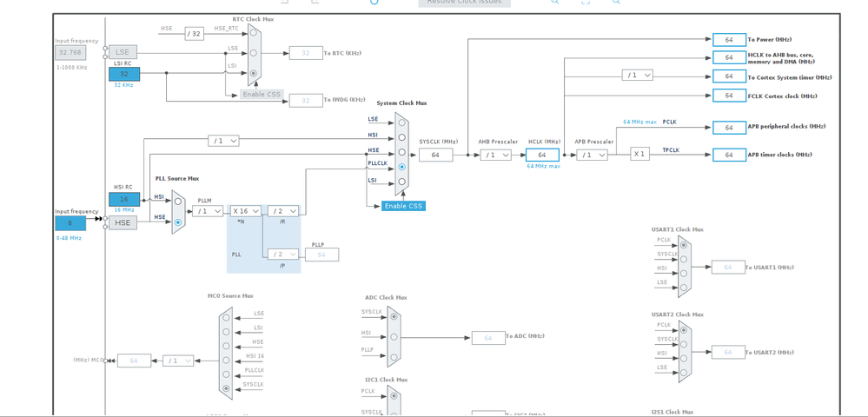
Task: Click the fit-to-window frame icon in toolbar
Action: pos(585,2)
